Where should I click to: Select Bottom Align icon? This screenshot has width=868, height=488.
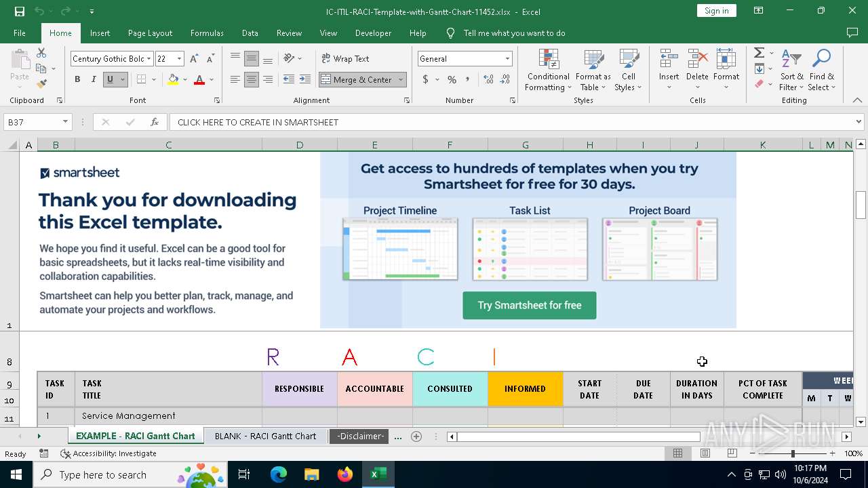[x=268, y=59]
